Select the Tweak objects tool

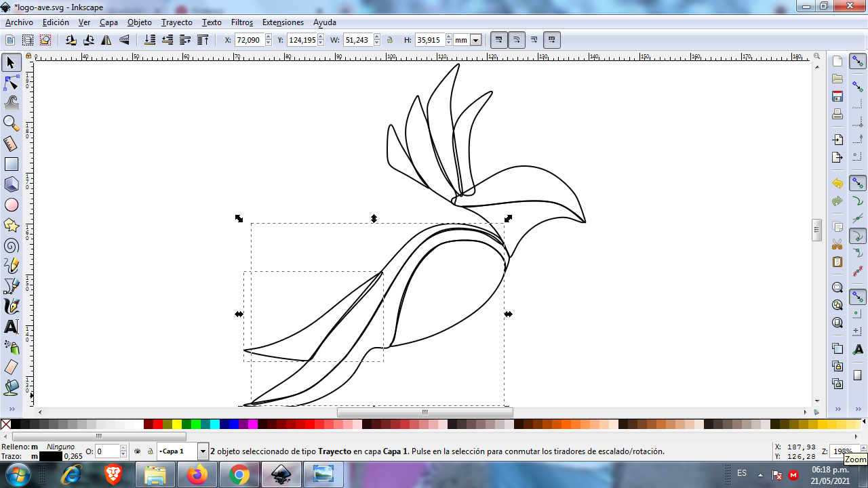[11, 103]
